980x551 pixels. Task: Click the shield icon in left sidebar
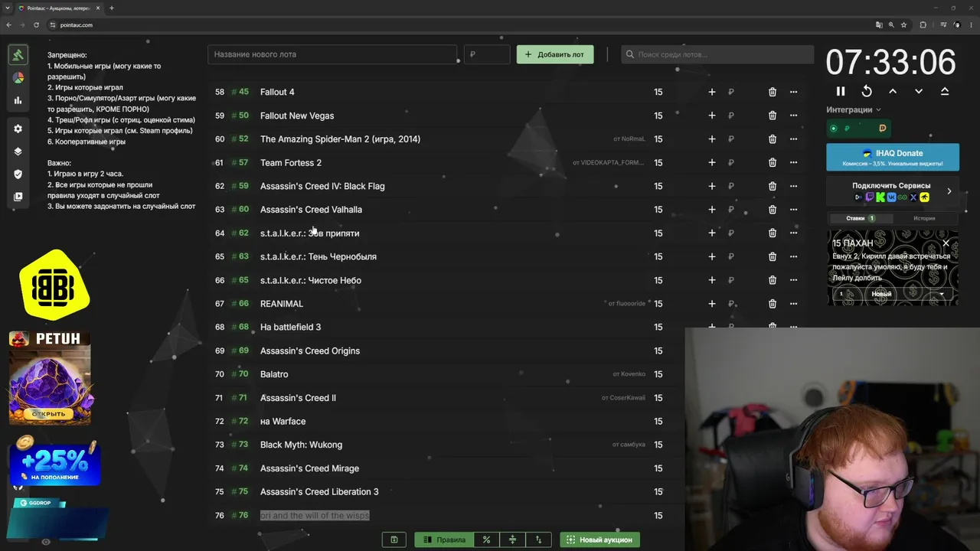(x=18, y=174)
